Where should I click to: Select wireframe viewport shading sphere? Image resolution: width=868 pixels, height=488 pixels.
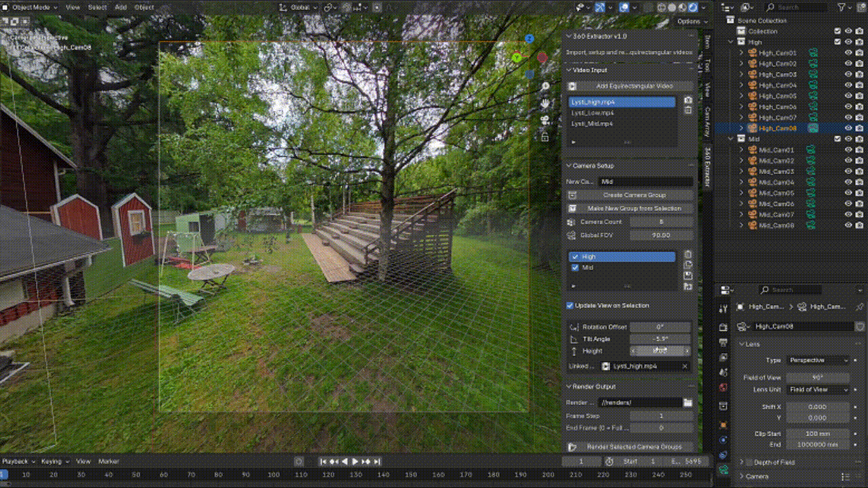click(x=663, y=7)
